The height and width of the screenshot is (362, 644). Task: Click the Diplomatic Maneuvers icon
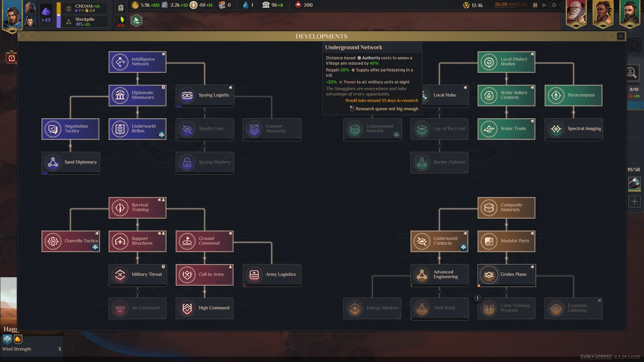[120, 96]
